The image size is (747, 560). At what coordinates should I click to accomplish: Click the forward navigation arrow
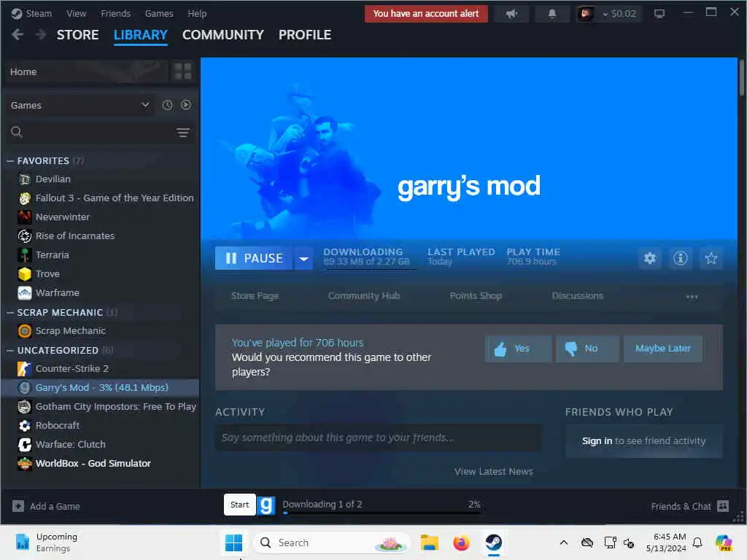[x=41, y=34]
